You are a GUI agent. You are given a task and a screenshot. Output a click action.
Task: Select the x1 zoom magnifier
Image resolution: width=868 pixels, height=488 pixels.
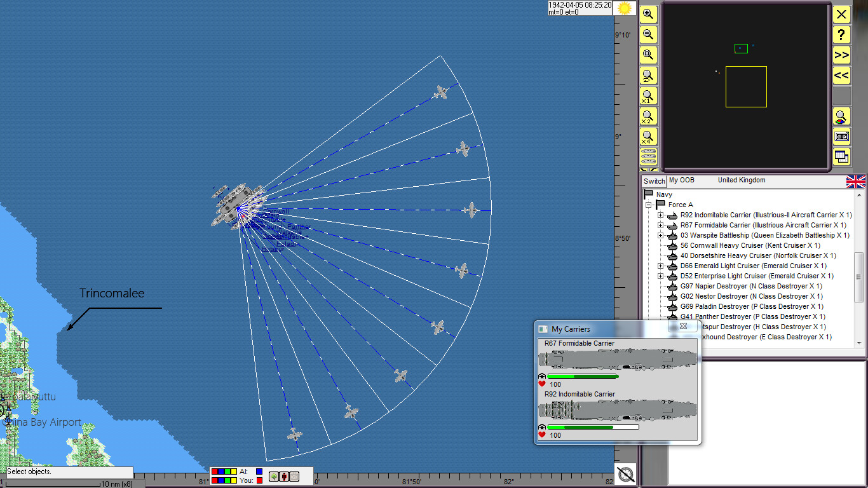click(649, 96)
